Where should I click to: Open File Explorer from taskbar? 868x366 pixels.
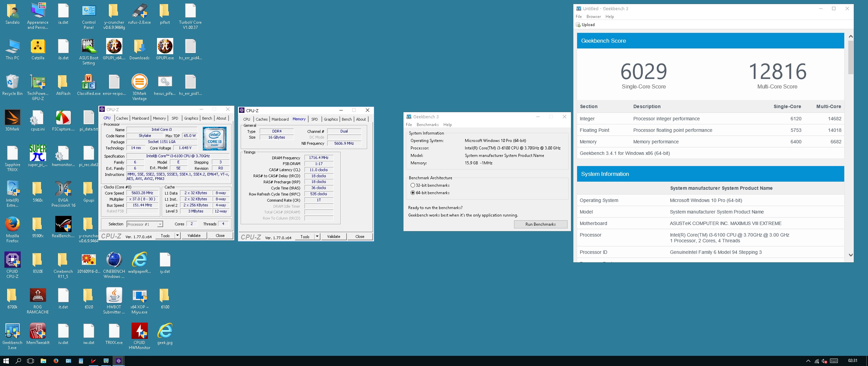click(x=43, y=361)
